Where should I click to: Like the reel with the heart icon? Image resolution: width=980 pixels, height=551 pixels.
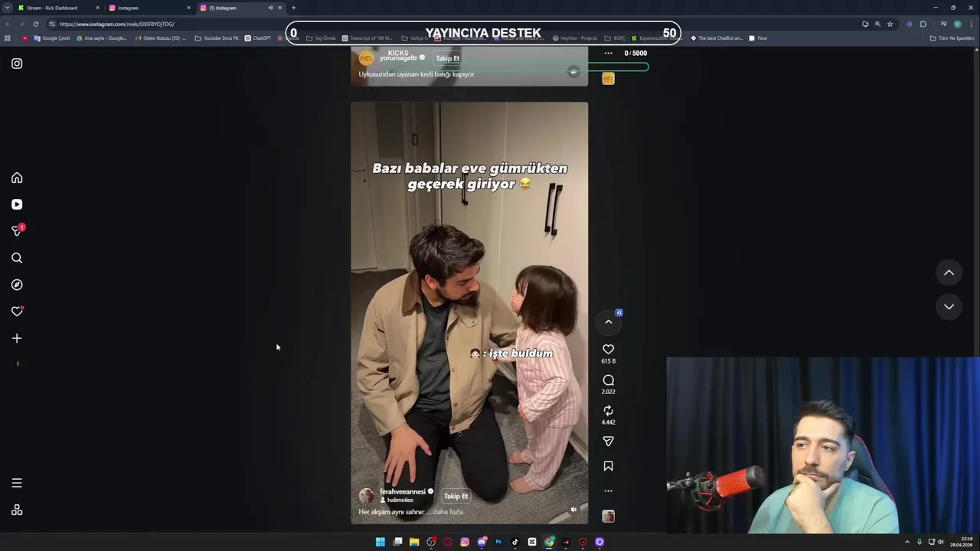(x=609, y=349)
